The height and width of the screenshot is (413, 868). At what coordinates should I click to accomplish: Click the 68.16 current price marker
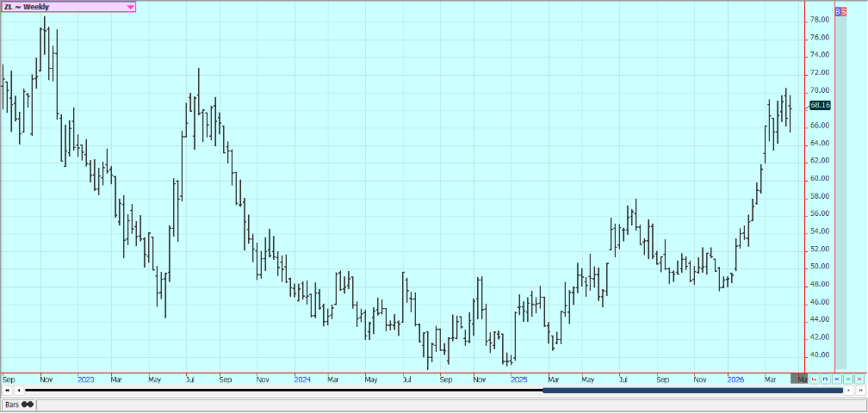tap(820, 106)
